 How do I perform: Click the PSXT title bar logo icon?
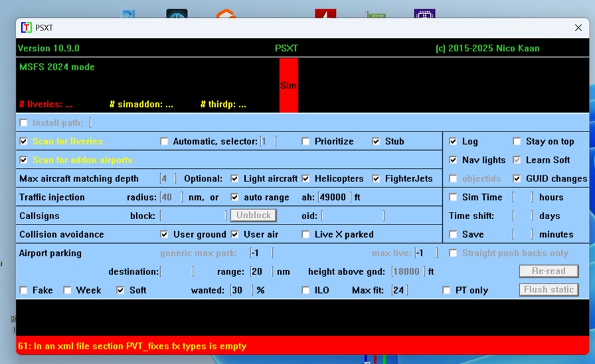(26, 28)
